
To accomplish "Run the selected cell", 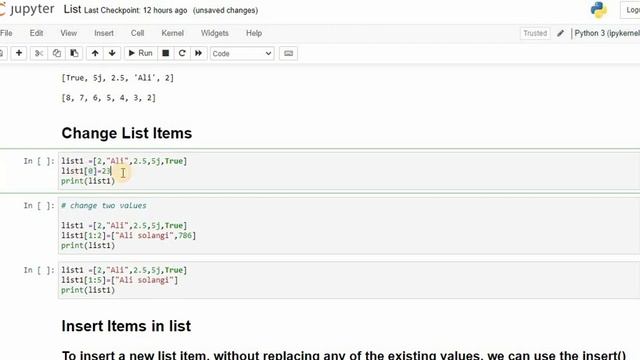I will [x=140, y=53].
